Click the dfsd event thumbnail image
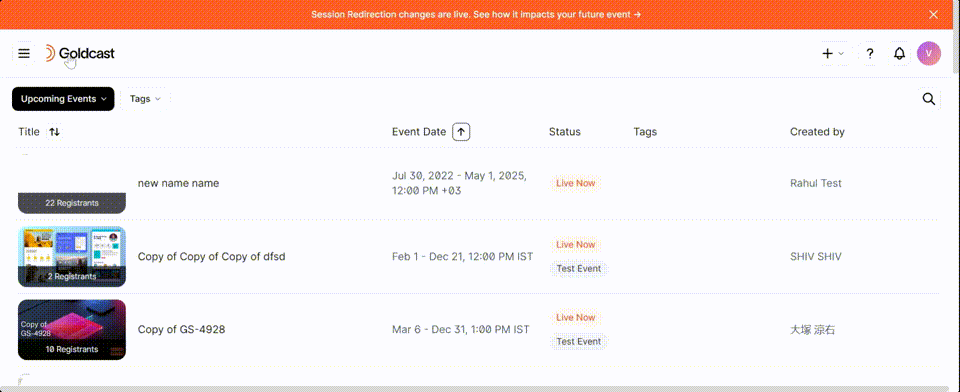960x392 pixels. click(72, 257)
